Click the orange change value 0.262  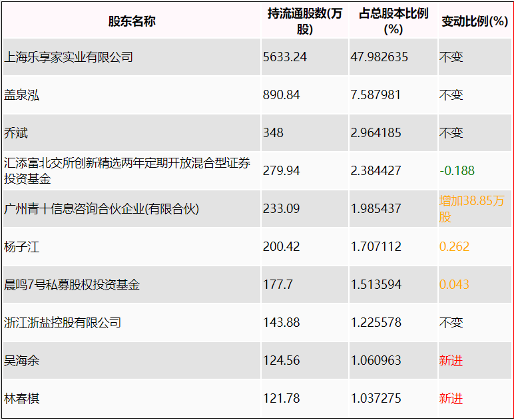(x=454, y=247)
